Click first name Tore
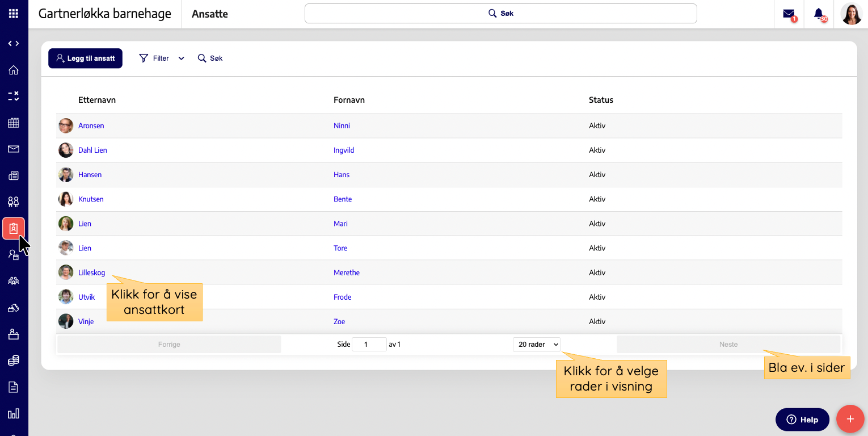868x436 pixels. point(340,248)
